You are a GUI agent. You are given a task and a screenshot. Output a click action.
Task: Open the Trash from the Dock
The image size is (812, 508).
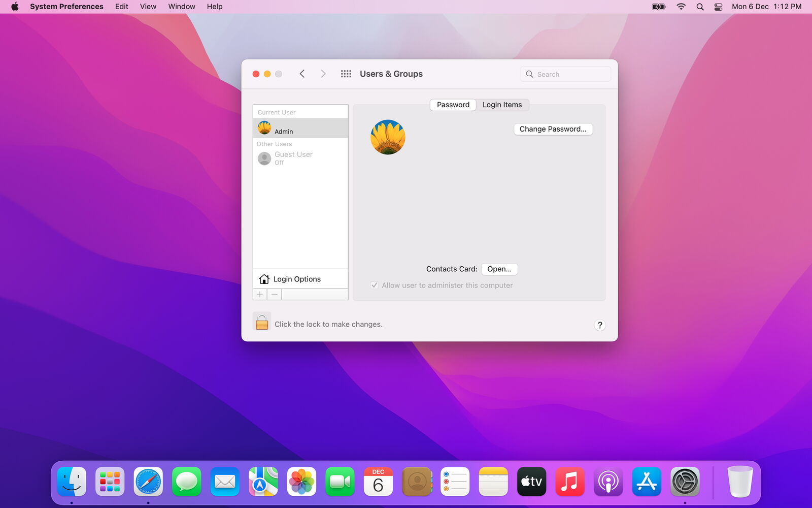pos(740,482)
